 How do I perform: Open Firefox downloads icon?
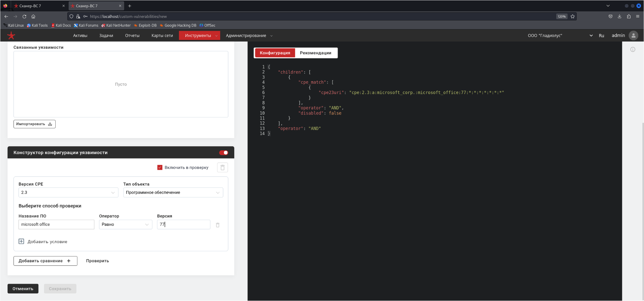coord(619,16)
